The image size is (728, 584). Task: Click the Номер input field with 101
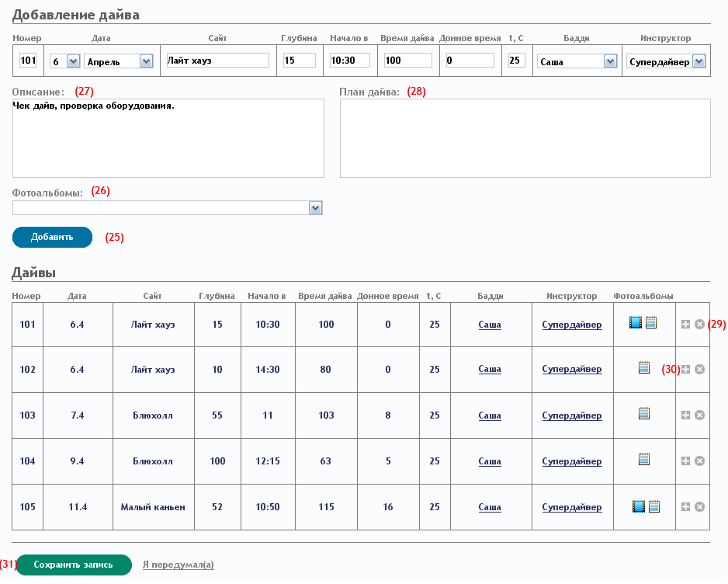[28, 60]
